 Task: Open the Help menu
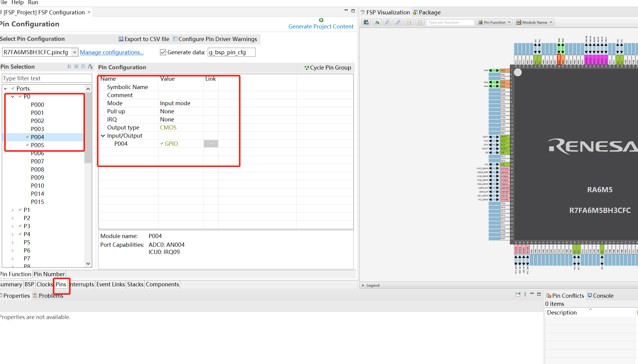pyautogui.click(x=17, y=2)
